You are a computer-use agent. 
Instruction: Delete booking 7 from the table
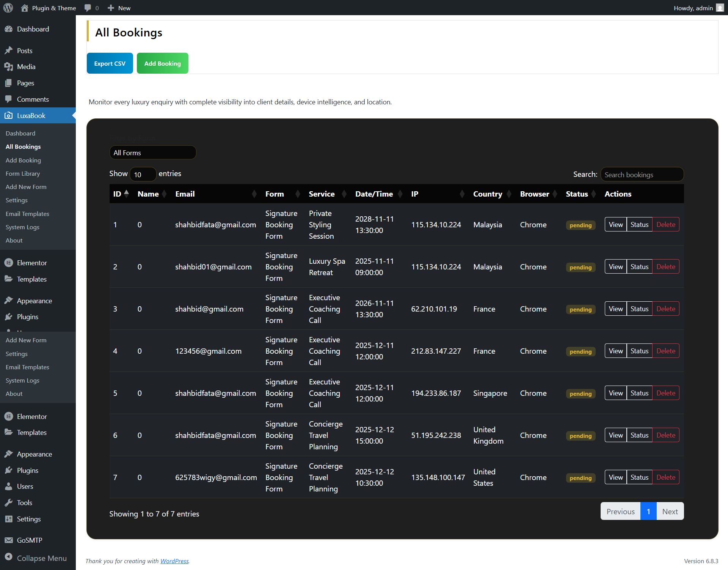tap(665, 477)
